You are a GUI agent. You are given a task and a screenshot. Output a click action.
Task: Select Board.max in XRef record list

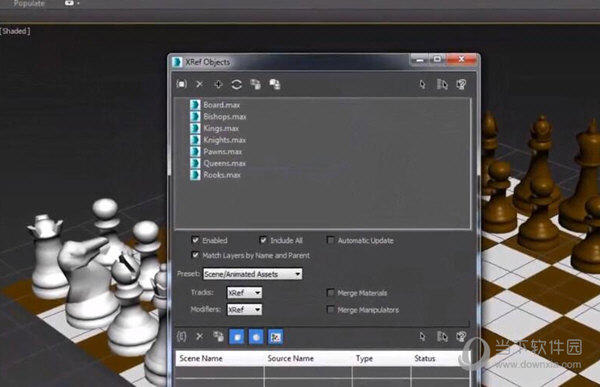[222, 105]
